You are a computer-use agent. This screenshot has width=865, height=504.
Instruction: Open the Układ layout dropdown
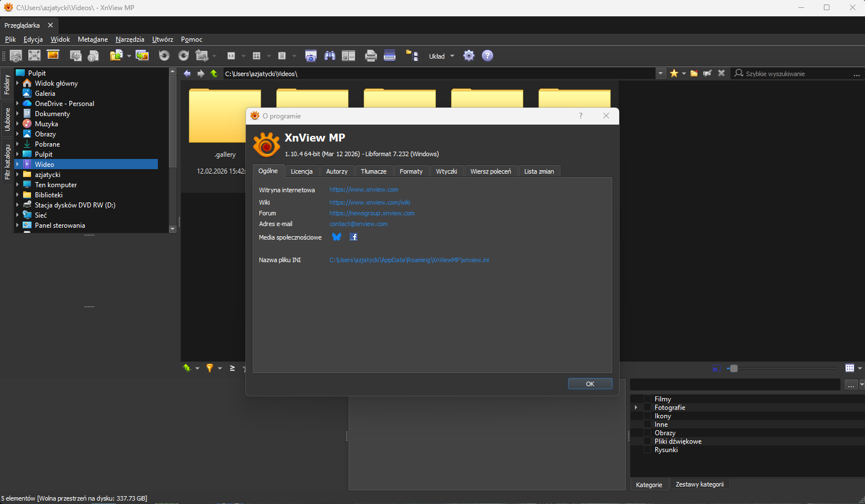(442, 56)
